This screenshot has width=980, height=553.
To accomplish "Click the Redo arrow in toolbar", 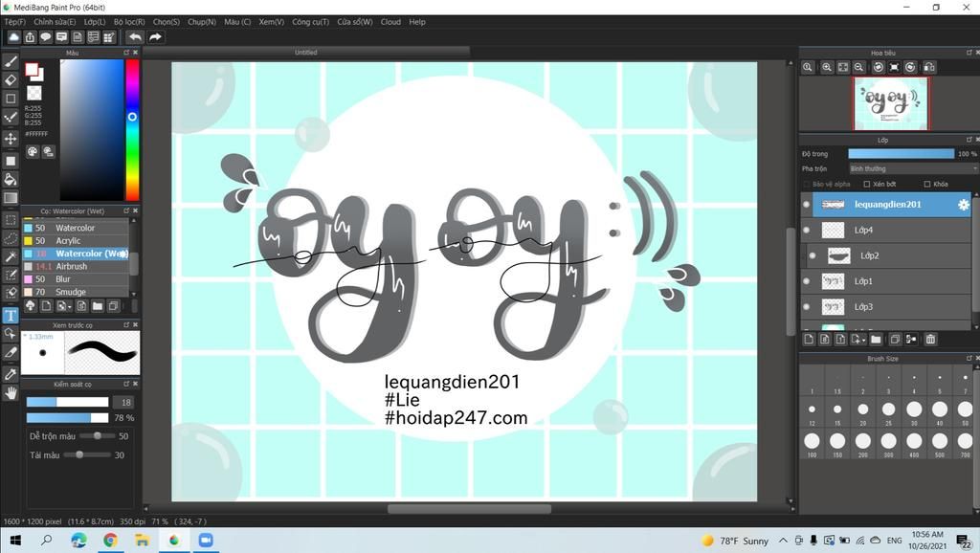I will pyautogui.click(x=155, y=37).
